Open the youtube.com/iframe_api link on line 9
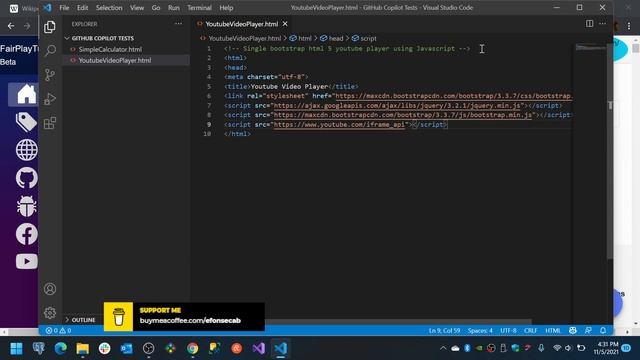640x360 pixels. pos(339,124)
